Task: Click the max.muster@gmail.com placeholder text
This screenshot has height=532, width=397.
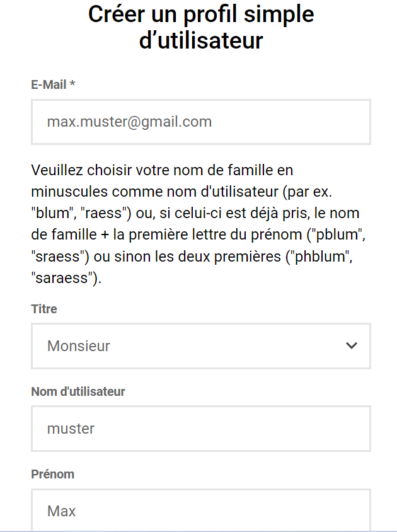Action: pyautogui.click(x=129, y=122)
